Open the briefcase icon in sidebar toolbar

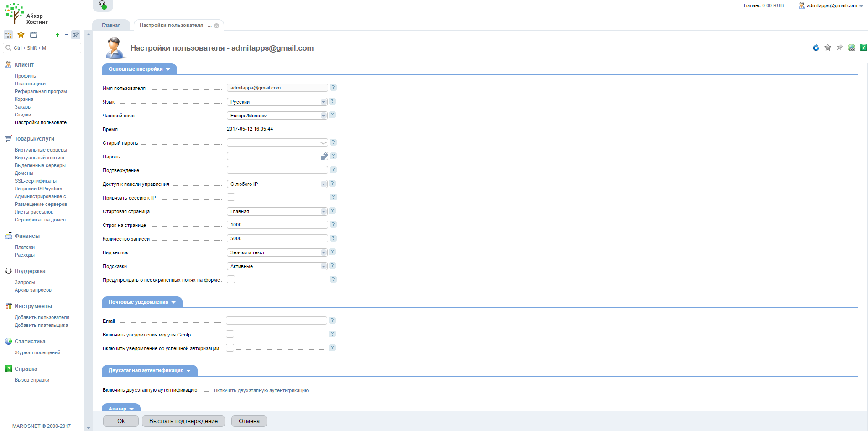(33, 35)
